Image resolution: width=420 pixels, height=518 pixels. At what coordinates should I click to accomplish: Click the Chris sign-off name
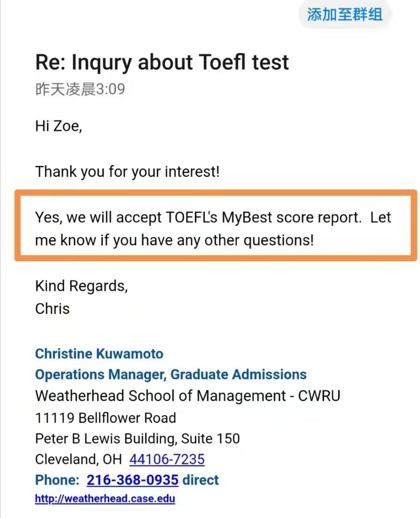click(x=52, y=309)
